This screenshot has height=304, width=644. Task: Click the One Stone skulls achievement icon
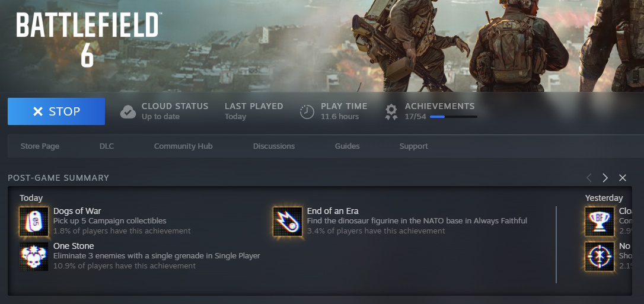(x=34, y=257)
